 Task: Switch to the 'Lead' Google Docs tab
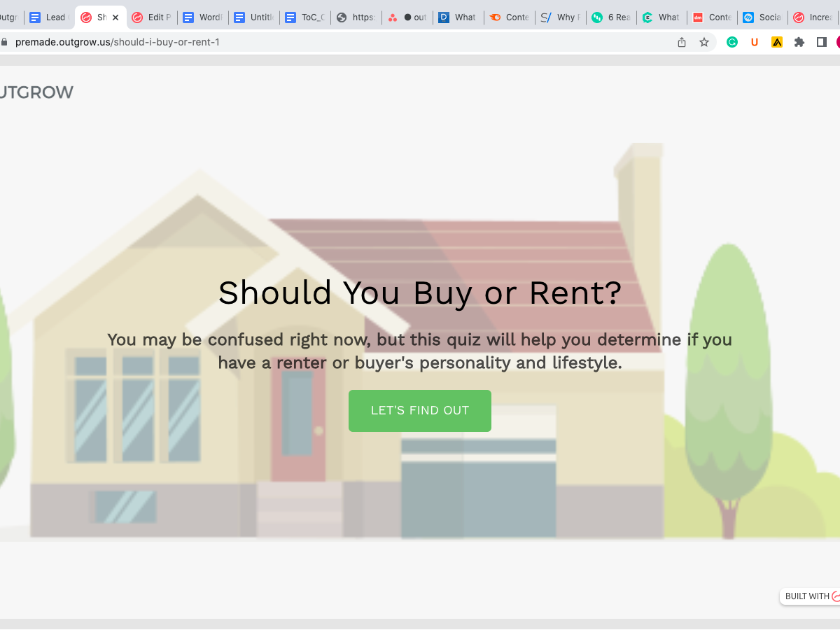tap(49, 17)
